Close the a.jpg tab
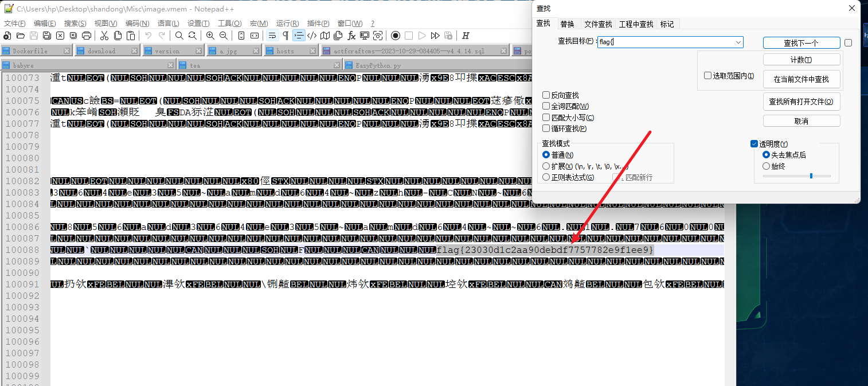 click(256, 51)
